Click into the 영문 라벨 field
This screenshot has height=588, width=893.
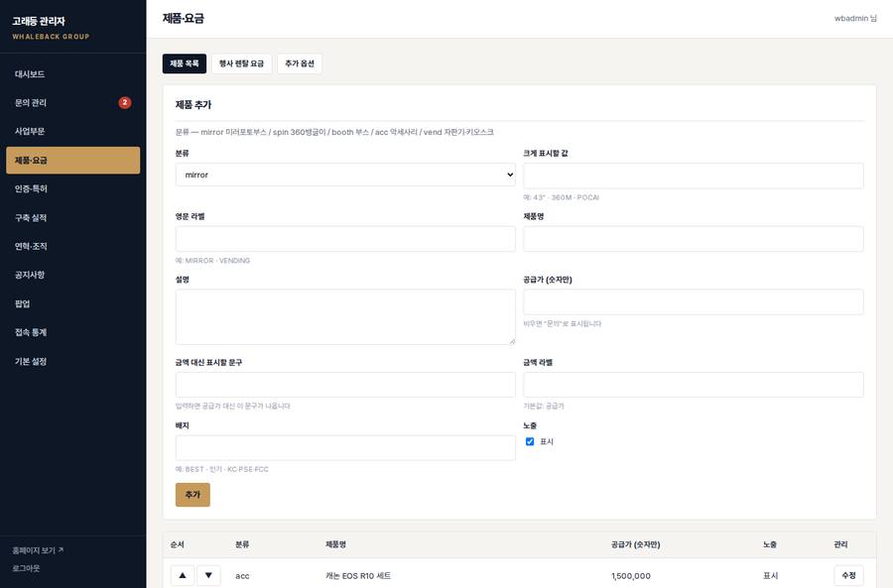coord(345,239)
